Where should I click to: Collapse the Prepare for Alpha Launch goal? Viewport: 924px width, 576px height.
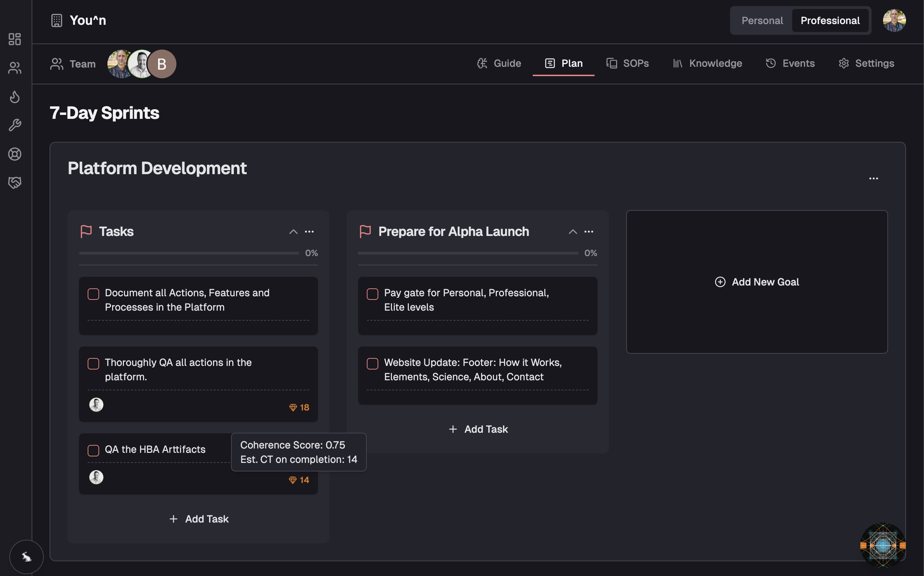[573, 232]
